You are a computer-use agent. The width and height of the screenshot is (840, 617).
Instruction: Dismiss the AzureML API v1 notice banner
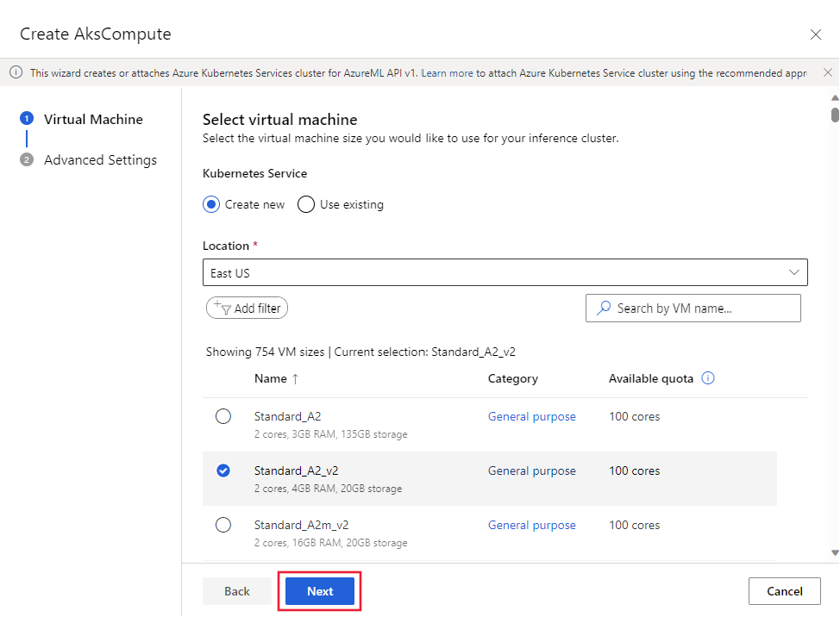tap(828, 72)
